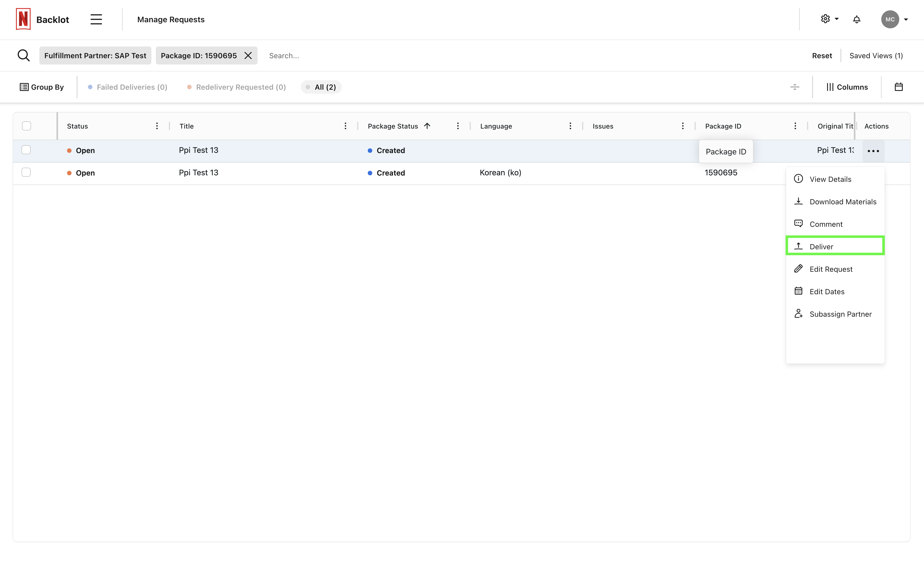Open Saved Views (1)
Viewport: 924px width, 579px height.
pyautogui.click(x=876, y=56)
